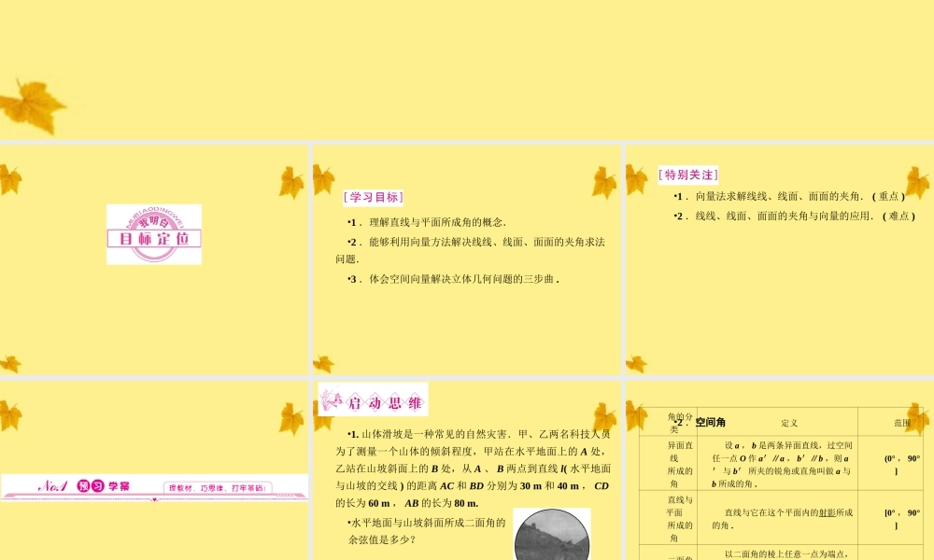
Task: Click the round mountain slope photo
Action: 552,535
